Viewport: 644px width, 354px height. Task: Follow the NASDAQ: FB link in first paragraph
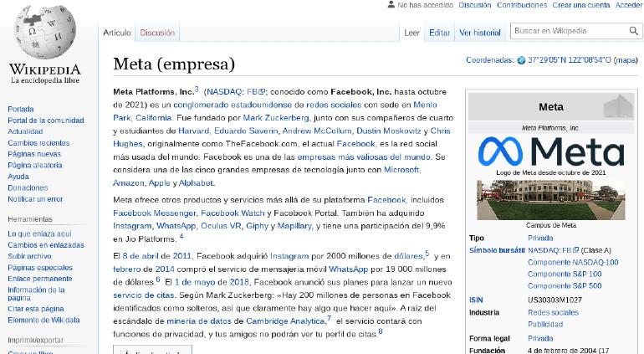tap(236, 92)
